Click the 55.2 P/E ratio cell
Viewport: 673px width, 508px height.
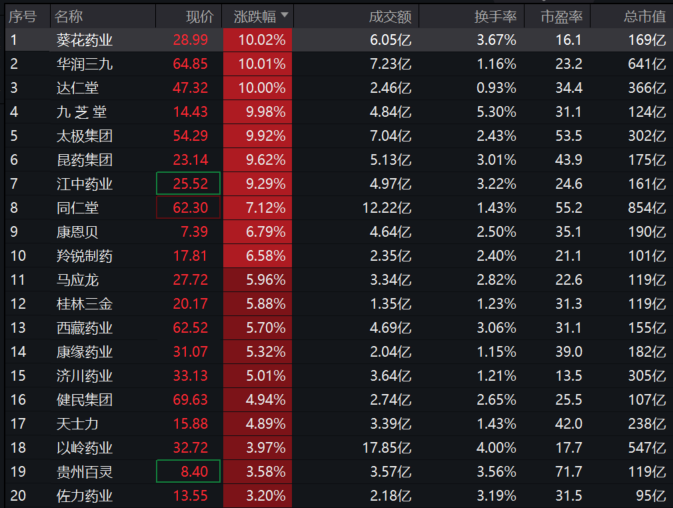569,208
